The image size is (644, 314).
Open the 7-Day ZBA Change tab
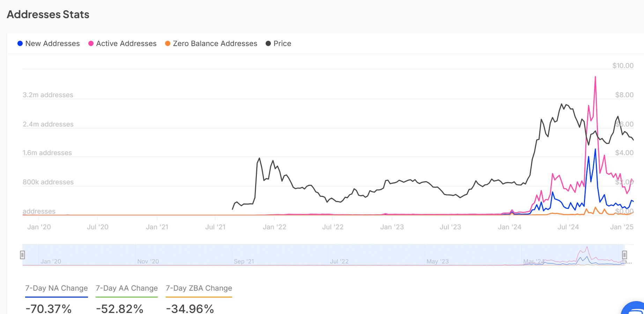199,288
